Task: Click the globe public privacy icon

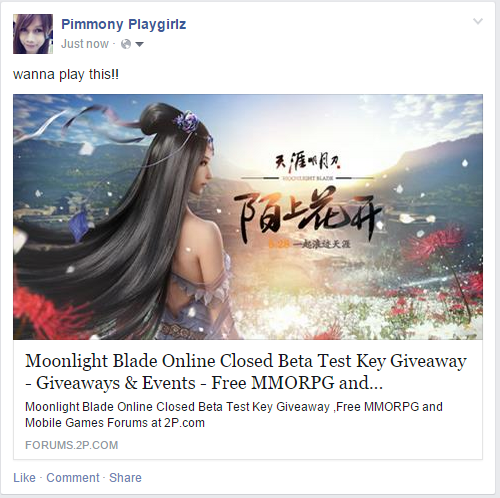Action: point(126,44)
